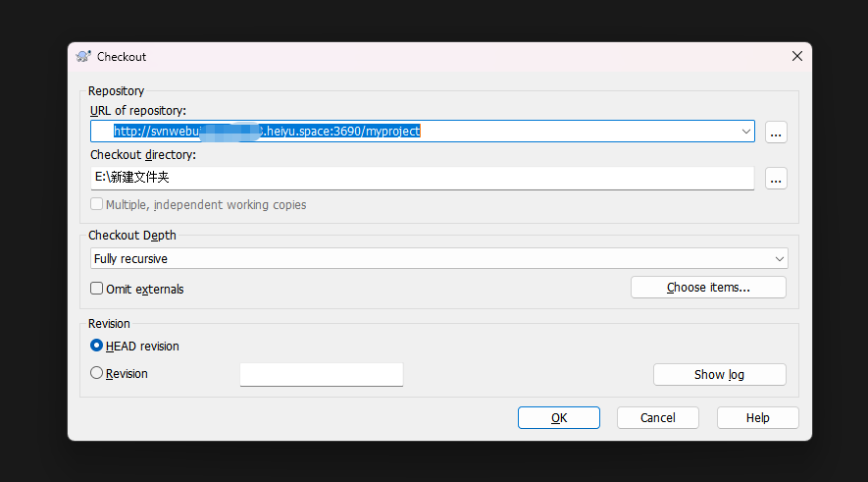
Task: Browse for a checkout directory with ellipsis button
Action: [x=776, y=179]
